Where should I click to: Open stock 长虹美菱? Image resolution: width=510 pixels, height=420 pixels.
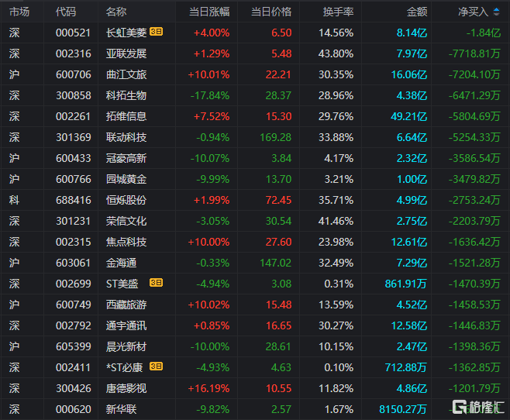point(126,33)
